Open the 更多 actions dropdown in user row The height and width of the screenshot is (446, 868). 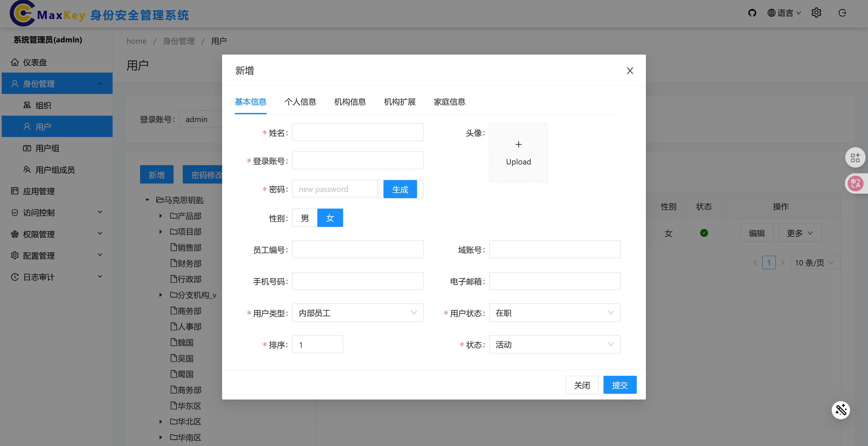[x=799, y=233]
